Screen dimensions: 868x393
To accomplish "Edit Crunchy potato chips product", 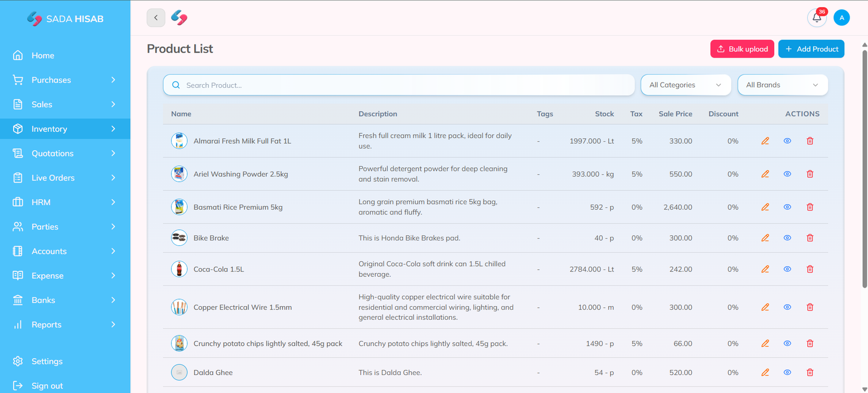I will 765,344.
